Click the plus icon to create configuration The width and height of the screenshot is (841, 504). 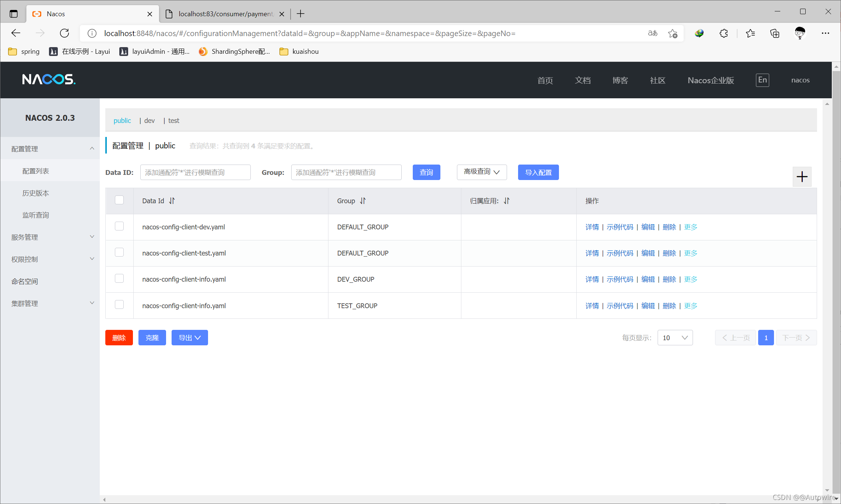pos(802,177)
